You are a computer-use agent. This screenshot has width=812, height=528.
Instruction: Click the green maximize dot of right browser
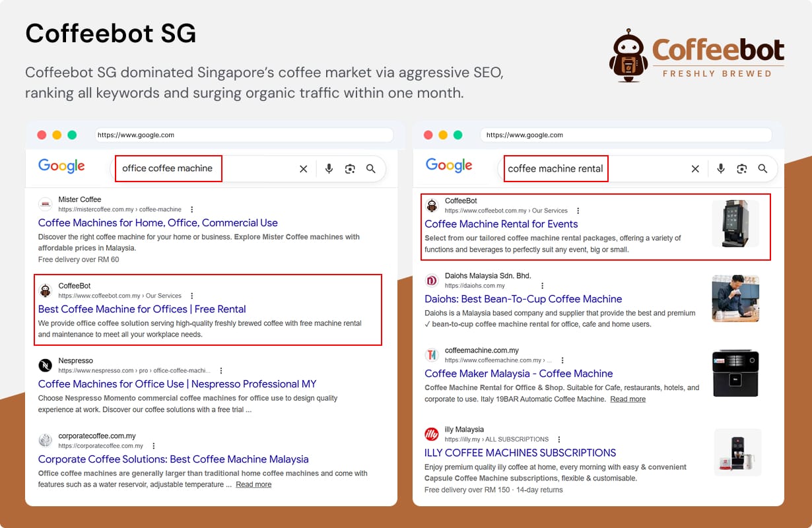click(458, 135)
